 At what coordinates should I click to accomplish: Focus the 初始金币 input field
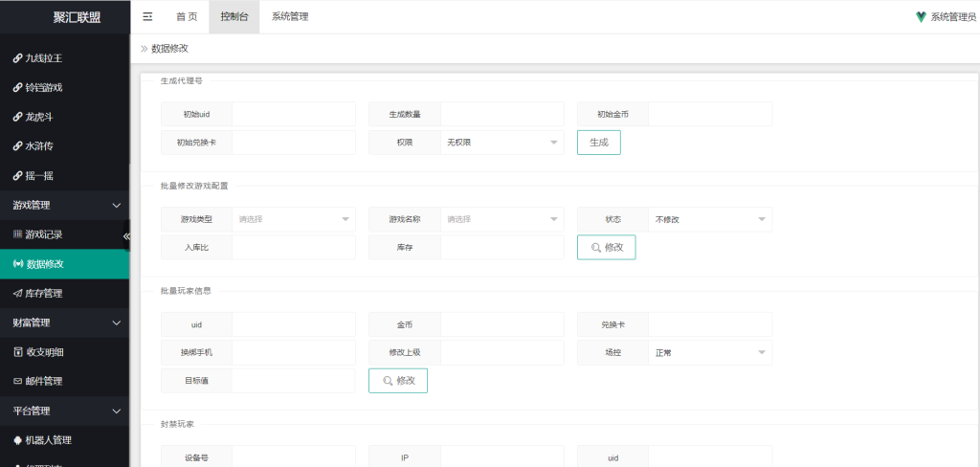click(x=710, y=115)
